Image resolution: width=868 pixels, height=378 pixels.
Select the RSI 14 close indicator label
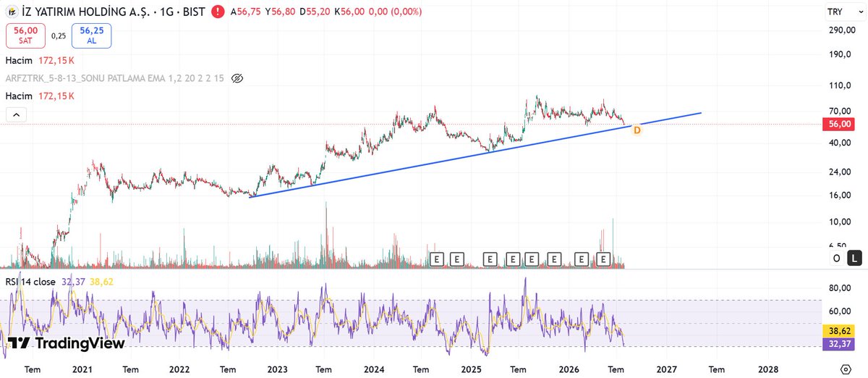[x=30, y=282]
